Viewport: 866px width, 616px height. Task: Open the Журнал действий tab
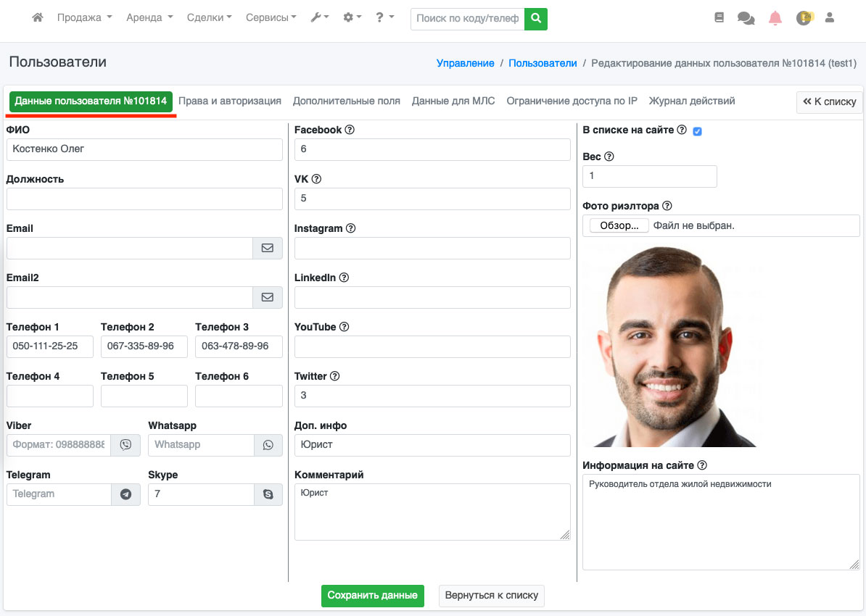click(x=692, y=101)
